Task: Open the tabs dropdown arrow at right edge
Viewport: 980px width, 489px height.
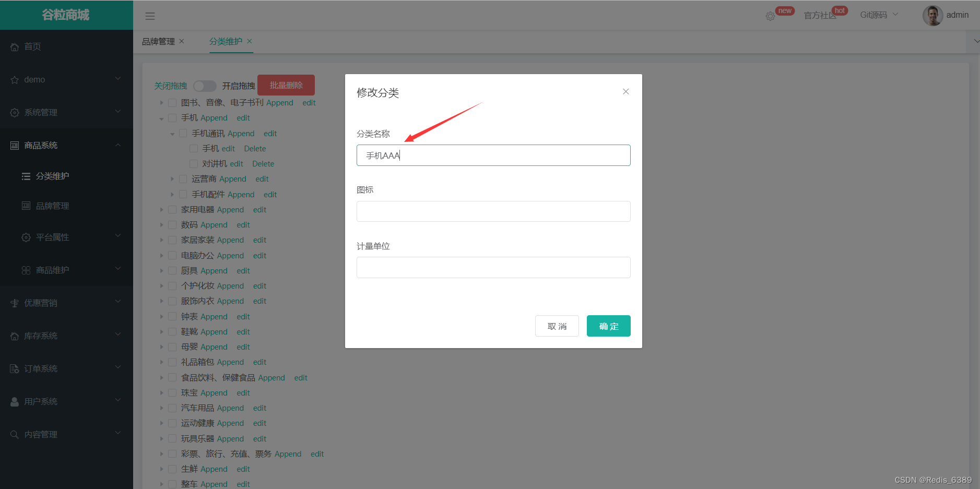Action: click(976, 41)
